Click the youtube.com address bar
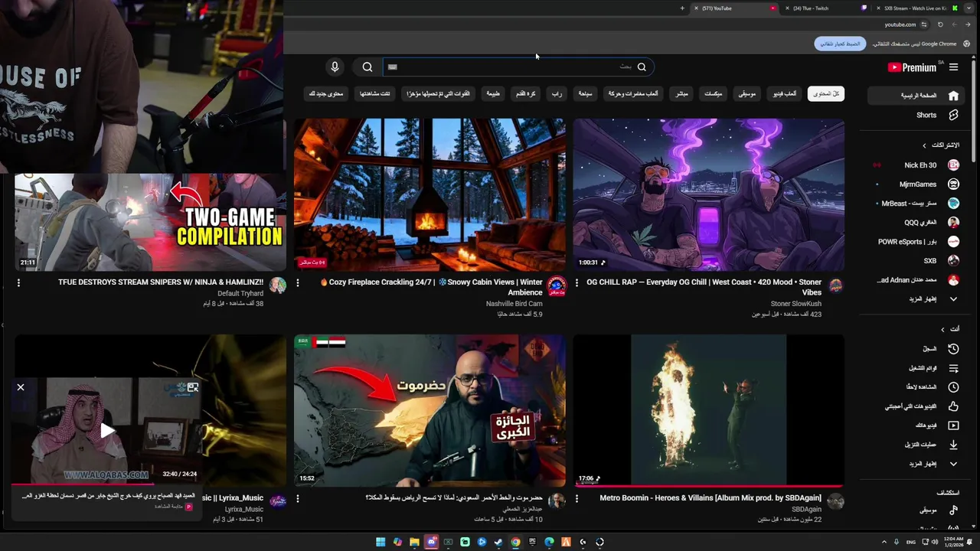980x551 pixels. (x=900, y=24)
